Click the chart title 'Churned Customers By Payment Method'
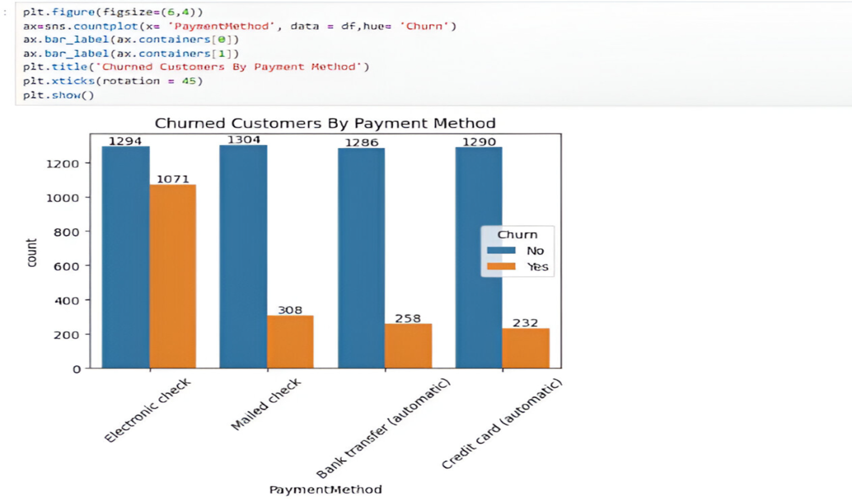This screenshot has height=504, width=852. [325, 123]
